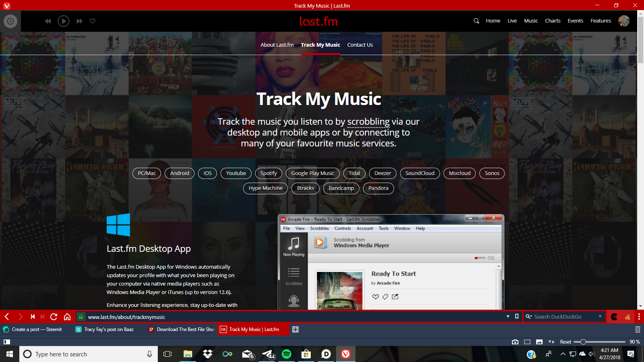
Task: Choose the Deezer pill button
Action: tap(383, 173)
